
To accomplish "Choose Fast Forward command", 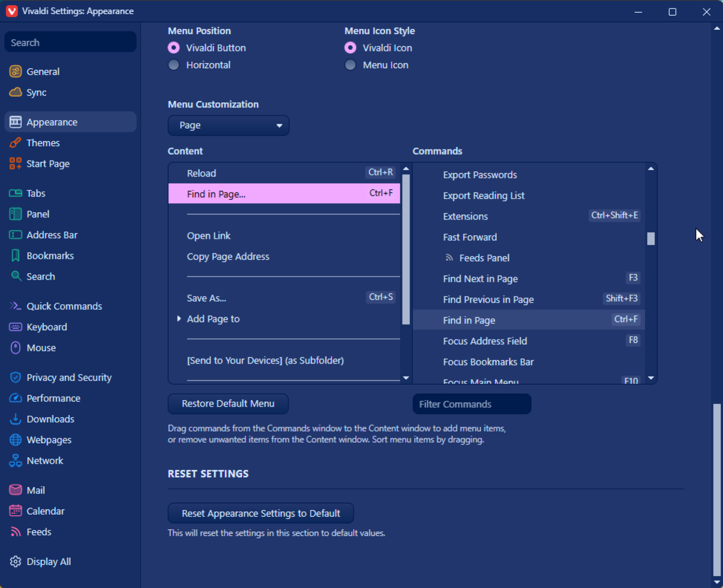I will click(x=529, y=237).
